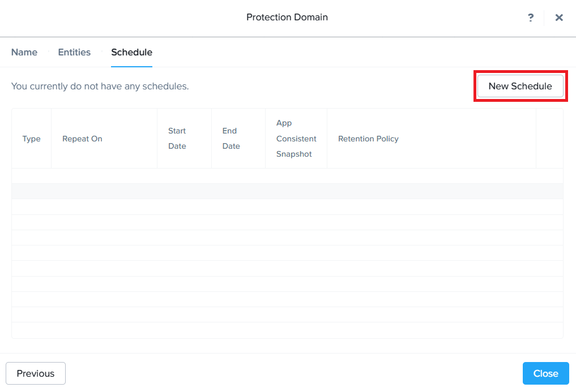Image resolution: width=576 pixels, height=392 pixels.
Task: Select the Start Date column header
Action: (177, 139)
